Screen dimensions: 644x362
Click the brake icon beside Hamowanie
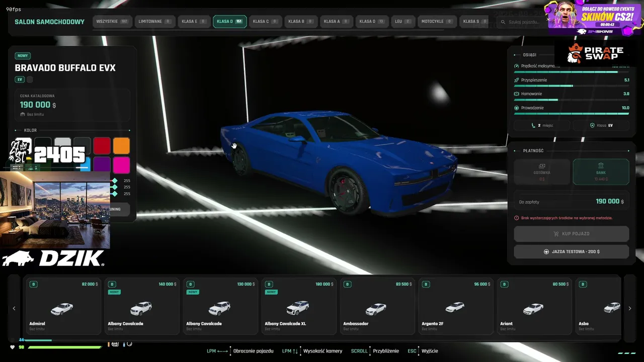point(516,94)
